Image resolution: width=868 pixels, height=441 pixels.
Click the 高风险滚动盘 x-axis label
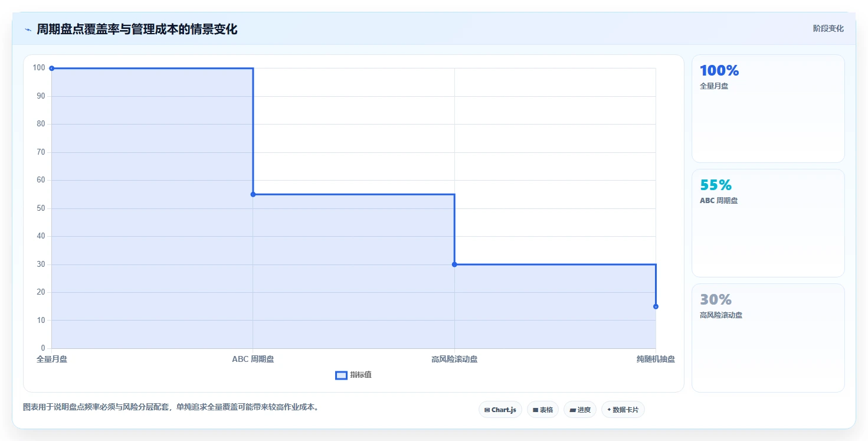coord(454,359)
